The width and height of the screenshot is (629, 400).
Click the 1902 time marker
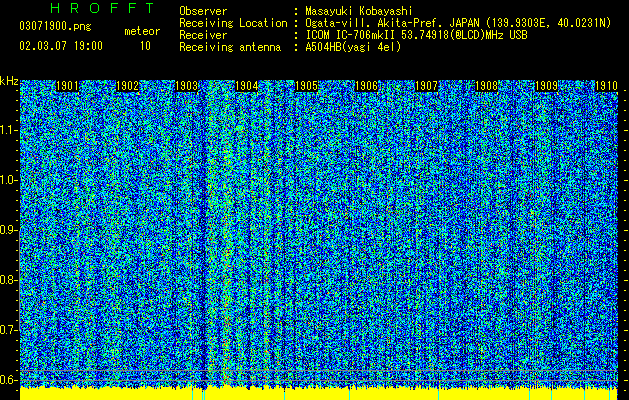[x=127, y=86]
